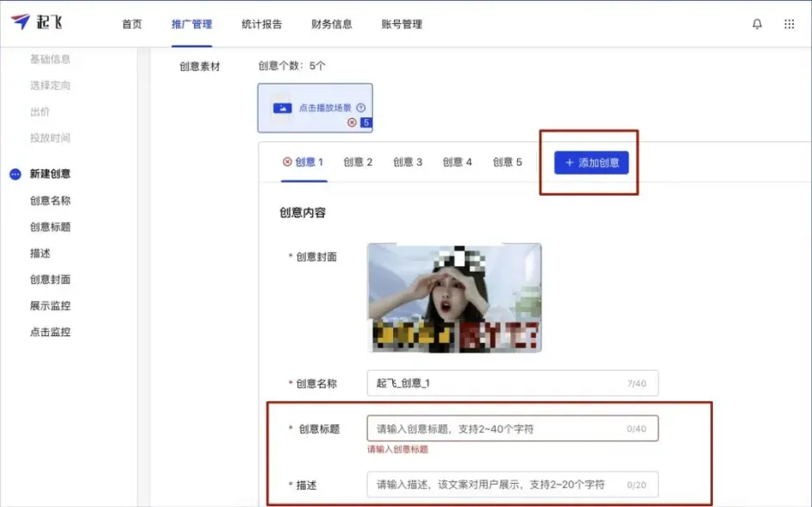Click the red error icon on 创意 1 tab

click(287, 161)
